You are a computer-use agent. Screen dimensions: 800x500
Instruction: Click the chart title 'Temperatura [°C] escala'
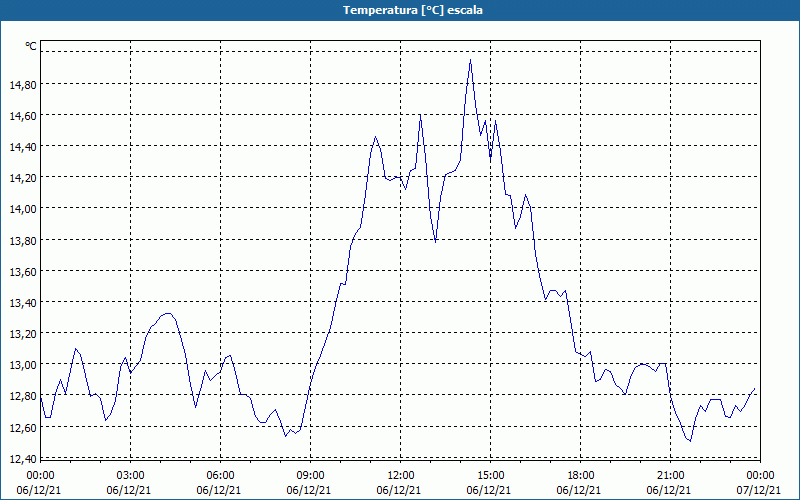[x=413, y=10]
